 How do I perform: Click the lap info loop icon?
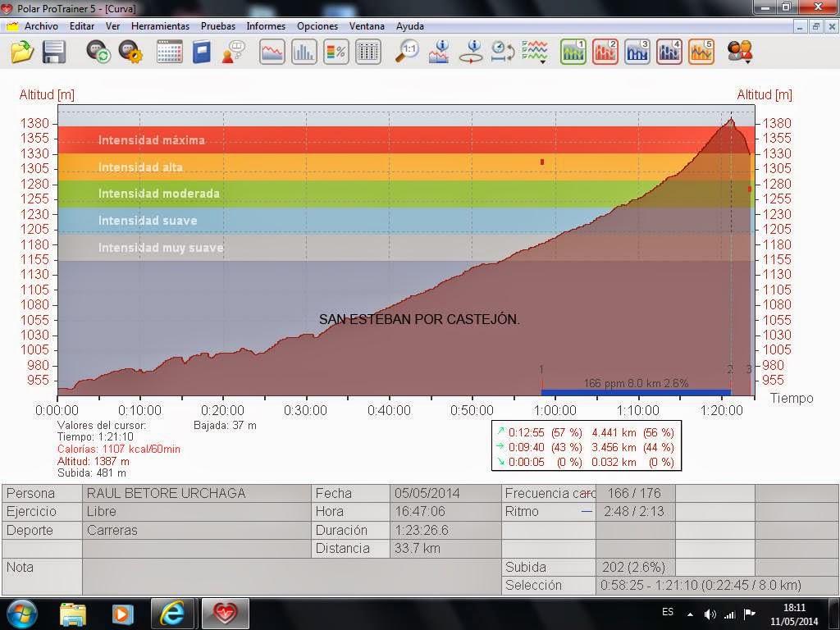[472, 52]
